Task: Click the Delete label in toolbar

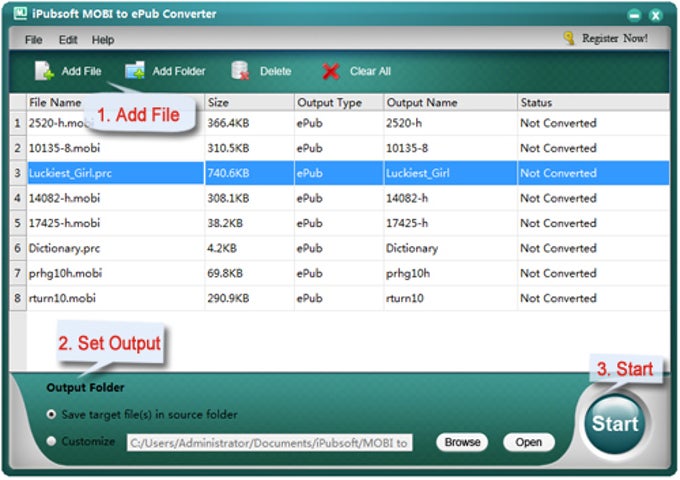Action: click(275, 71)
